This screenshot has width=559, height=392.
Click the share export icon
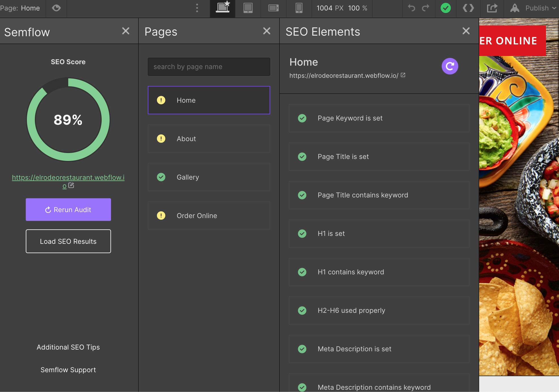(x=492, y=8)
